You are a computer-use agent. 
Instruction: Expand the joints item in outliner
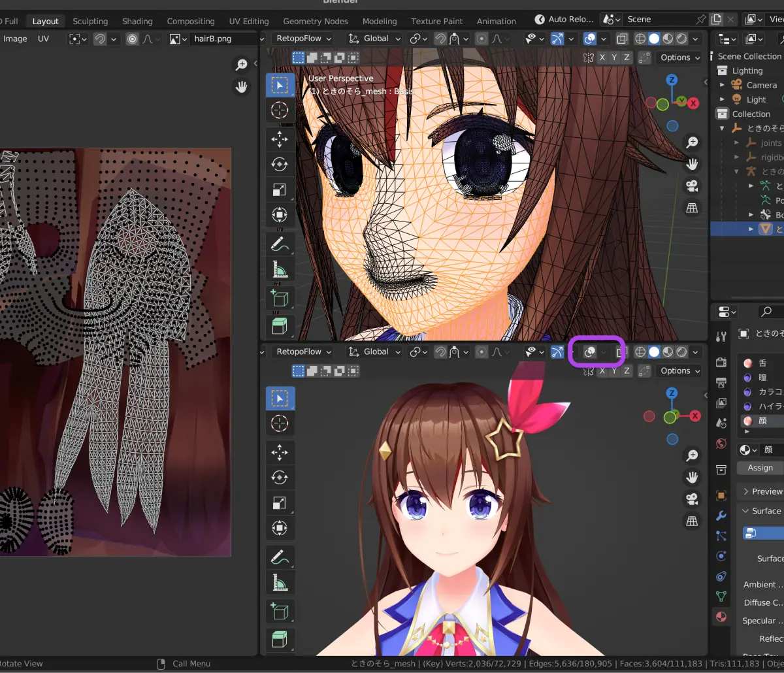click(737, 142)
